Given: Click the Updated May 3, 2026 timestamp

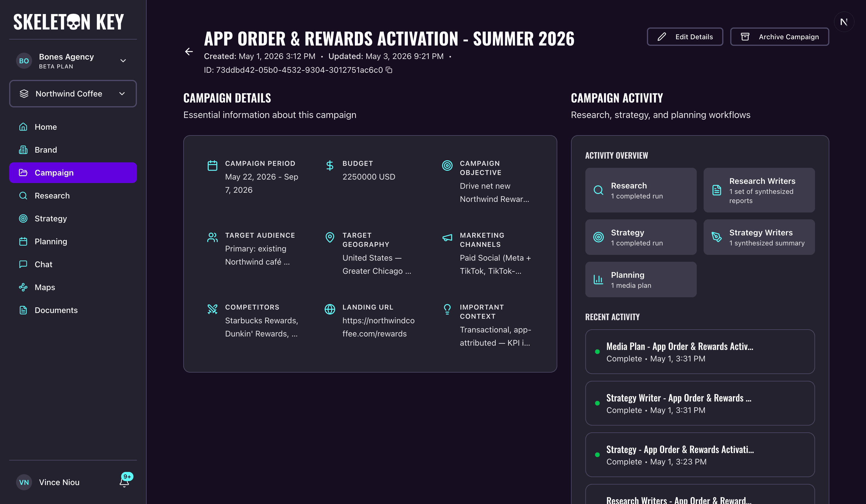Looking at the screenshot, I should [x=385, y=56].
